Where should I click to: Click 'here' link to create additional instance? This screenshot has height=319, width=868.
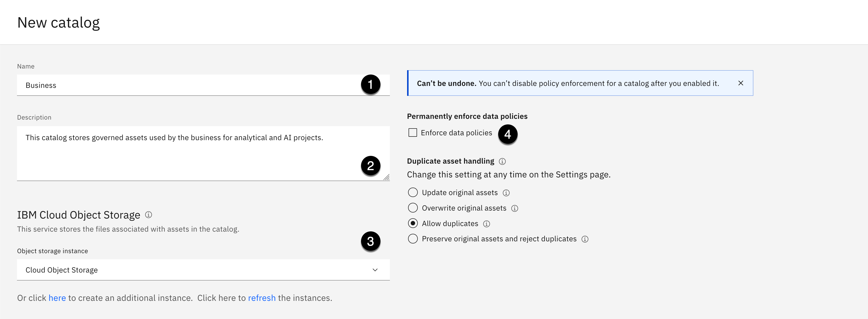pos(57,298)
